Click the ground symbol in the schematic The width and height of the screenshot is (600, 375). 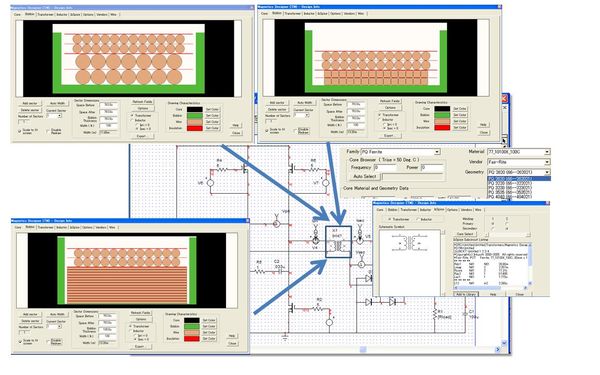tap(285, 337)
